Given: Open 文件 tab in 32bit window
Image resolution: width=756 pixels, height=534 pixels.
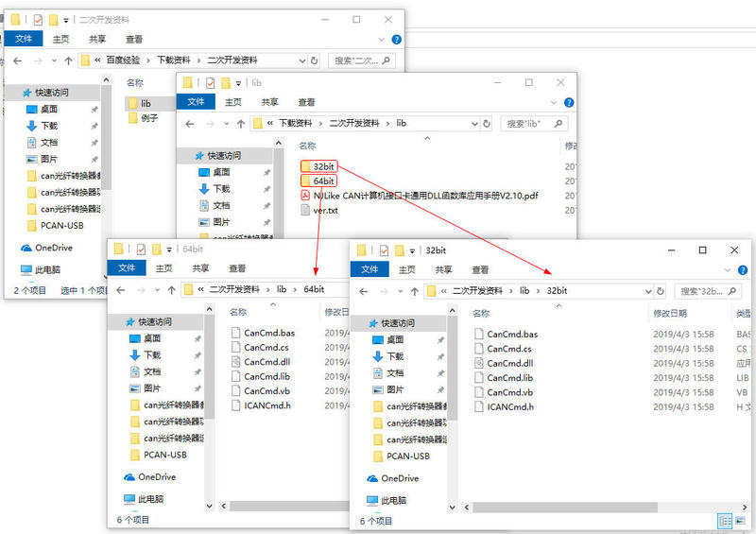Looking at the screenshot, I should click(x=369, y=269).
